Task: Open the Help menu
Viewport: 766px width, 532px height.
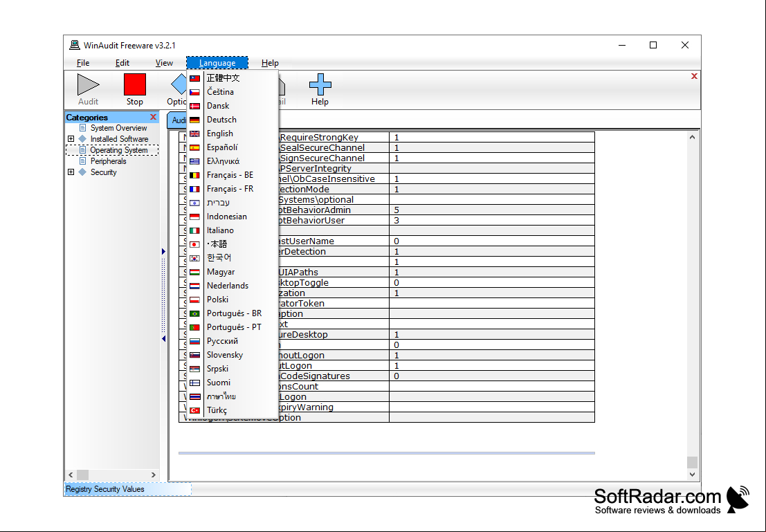Action: pyautogui.click(x=270, y=63)
